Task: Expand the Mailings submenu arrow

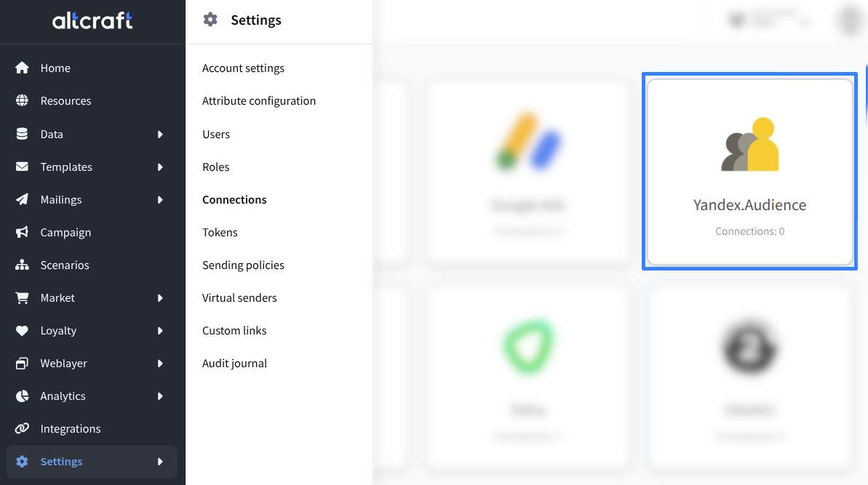Action: pos(160,200)
